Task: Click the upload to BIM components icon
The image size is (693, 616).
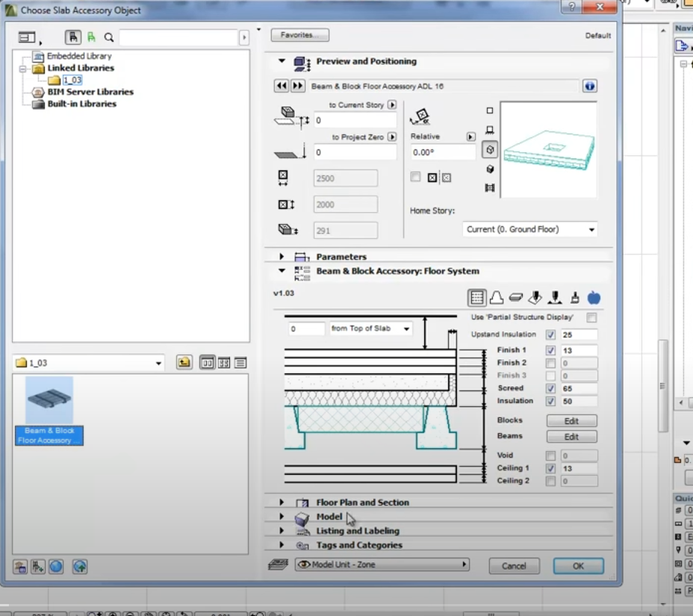Action: pyautogui.click(x=80, y=567)
